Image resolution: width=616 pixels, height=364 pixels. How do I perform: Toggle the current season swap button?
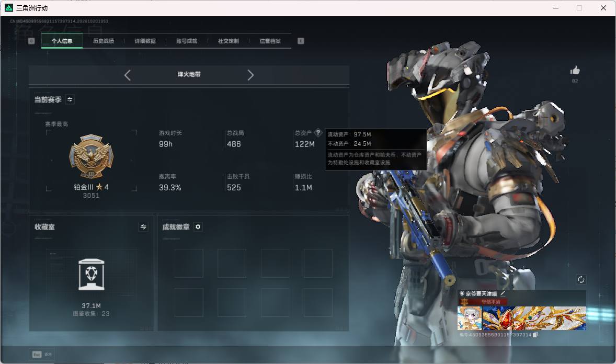tap(70, 99)
